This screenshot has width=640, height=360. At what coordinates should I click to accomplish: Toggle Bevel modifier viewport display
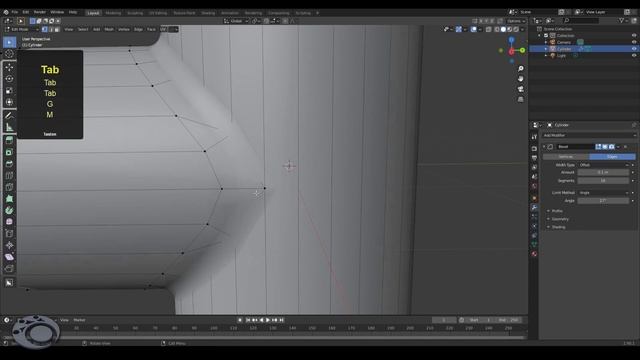point(605,147)
